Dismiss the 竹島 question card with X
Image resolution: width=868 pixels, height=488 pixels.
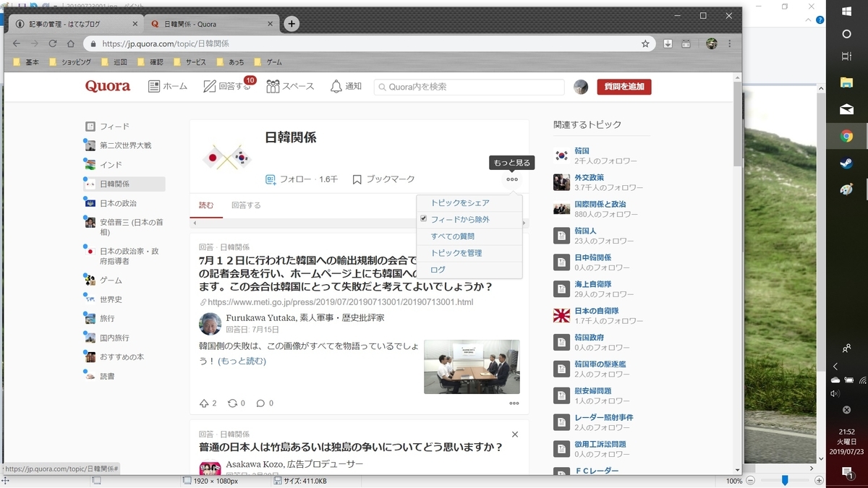pyautogui.click(x=515, y=435)
